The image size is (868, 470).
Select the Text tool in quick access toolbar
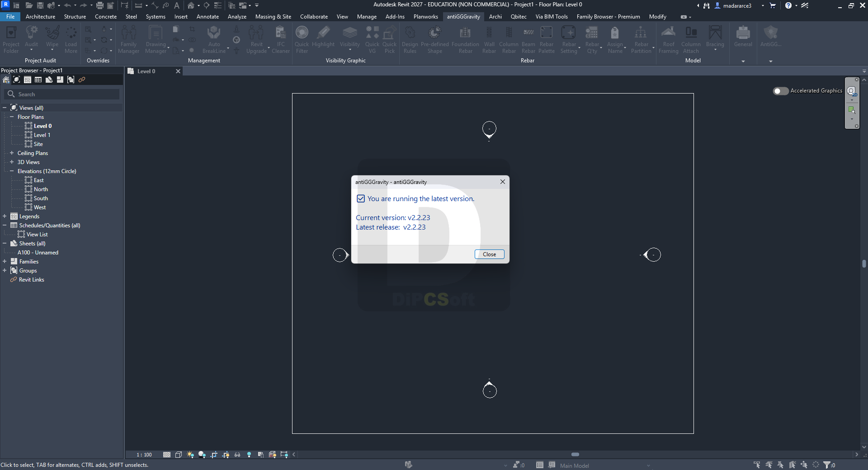(177, 5)
